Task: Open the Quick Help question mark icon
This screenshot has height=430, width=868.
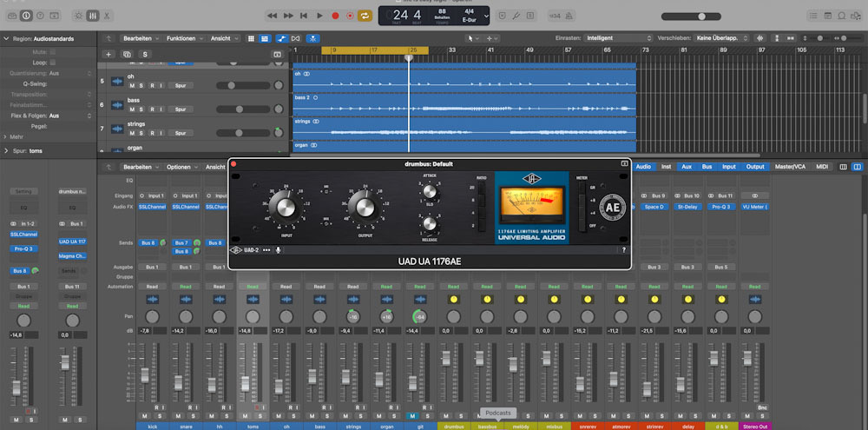Action: pyautogui.click(x=40, y=16)
